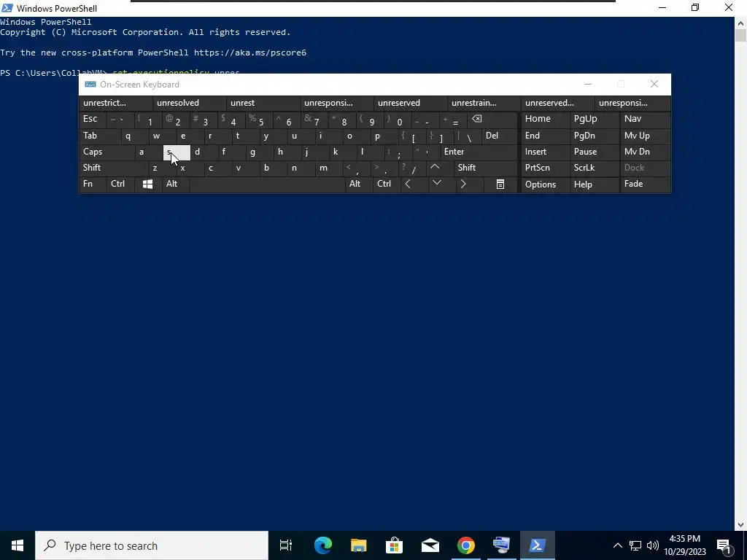Tap the Del key on the keyboard
The width and height of the screenshot is (747, 560).
[x=499, y=136]
